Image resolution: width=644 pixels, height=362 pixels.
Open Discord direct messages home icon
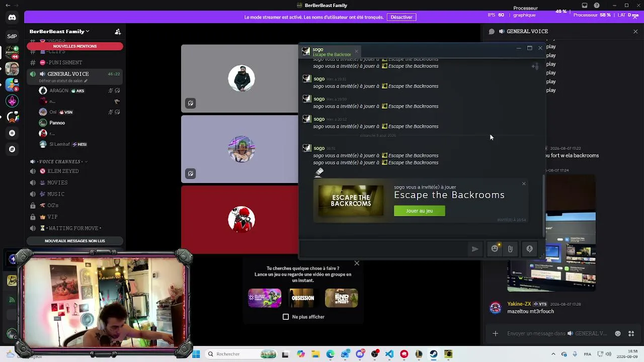(x=12, y=17)
